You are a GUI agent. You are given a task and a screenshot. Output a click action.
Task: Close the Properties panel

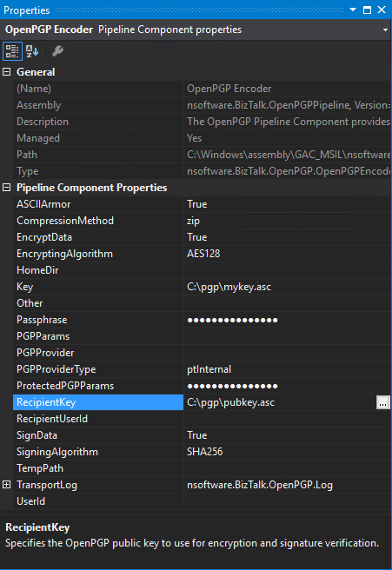[x=382, y=10]
